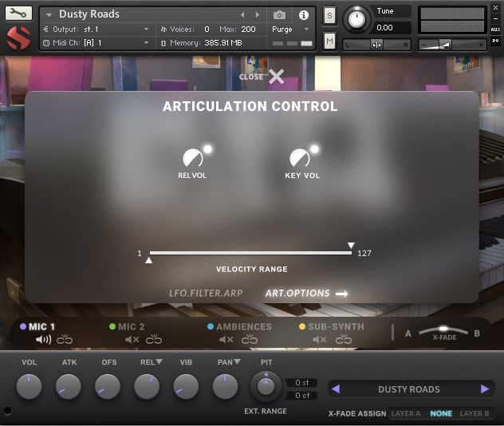Open the DUSTY ROADS preset name selector
This screenshot has height=426, width=504.
(409, 389)
